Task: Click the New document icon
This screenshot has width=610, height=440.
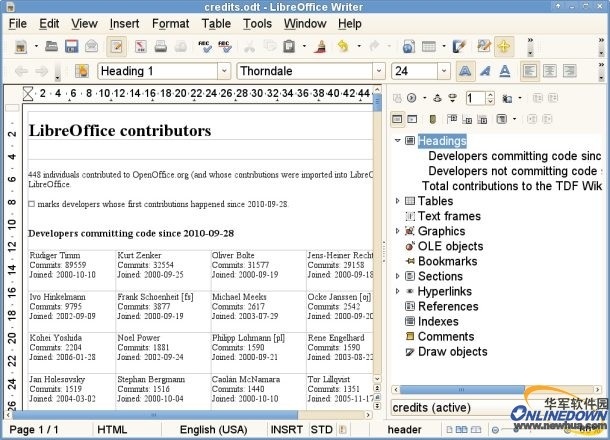Action: click(21, 47)
